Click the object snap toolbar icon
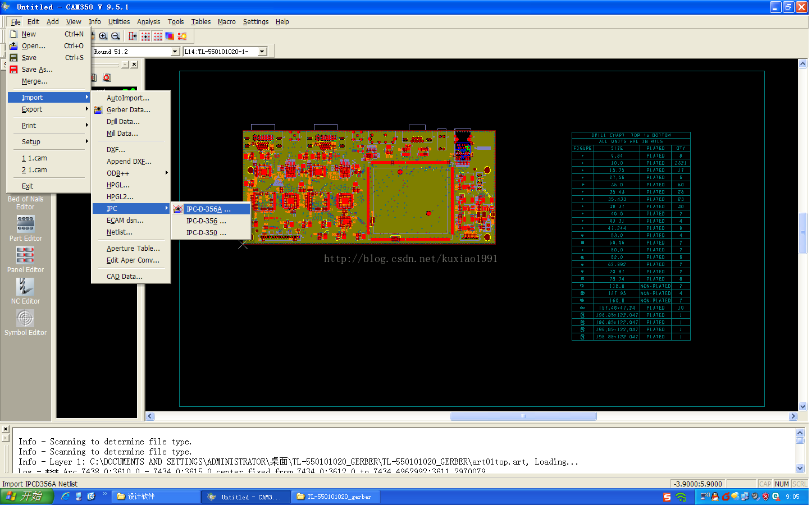The width and height of the screenshot is (812, 505). tap(133, 36)
